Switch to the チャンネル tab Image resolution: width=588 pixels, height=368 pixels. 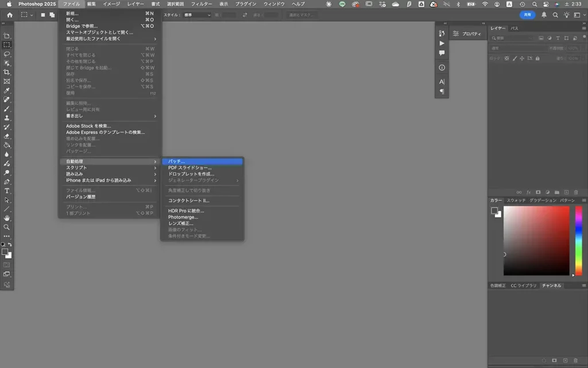(551, 285)
